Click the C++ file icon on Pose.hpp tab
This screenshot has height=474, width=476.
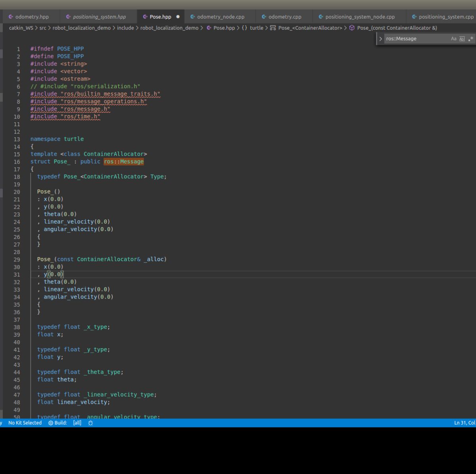[145, 17]
